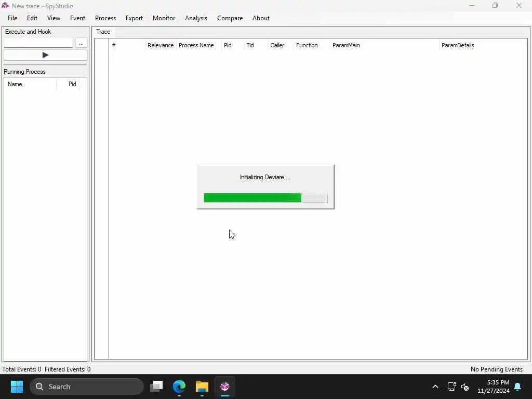Image resolution: width=532 pixels, height=399 pixels.
Task: Click SpyStudio taskbar icon
Action: 224,387
